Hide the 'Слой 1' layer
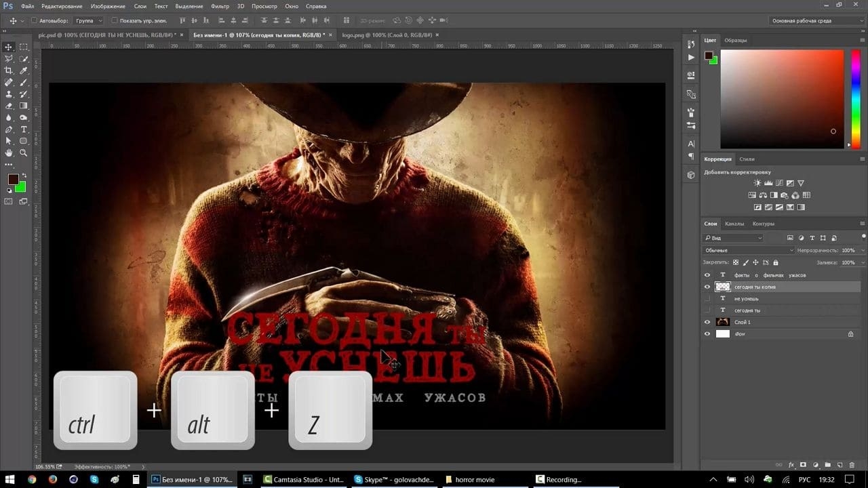The width and height of the screenshot is (868, 488). 707,322
